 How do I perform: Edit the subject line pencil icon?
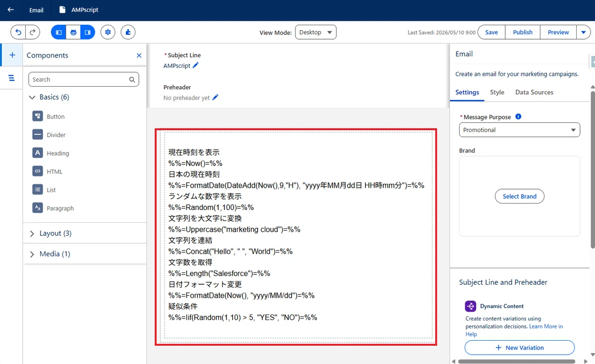195,65
